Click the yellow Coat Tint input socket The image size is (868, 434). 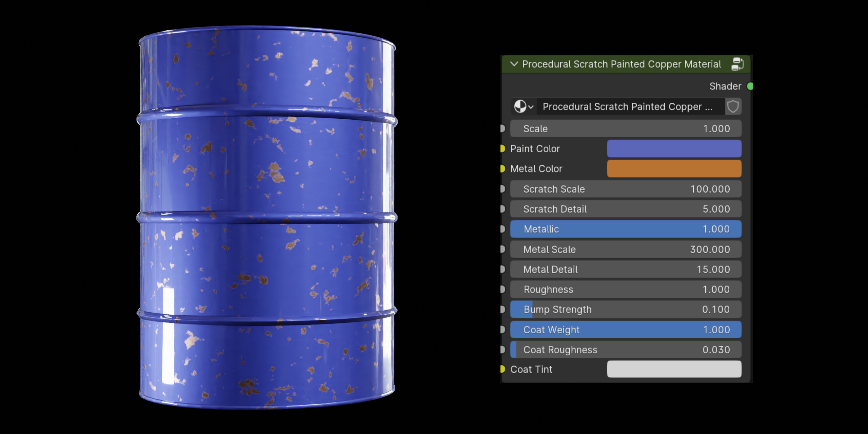[502, 369]
